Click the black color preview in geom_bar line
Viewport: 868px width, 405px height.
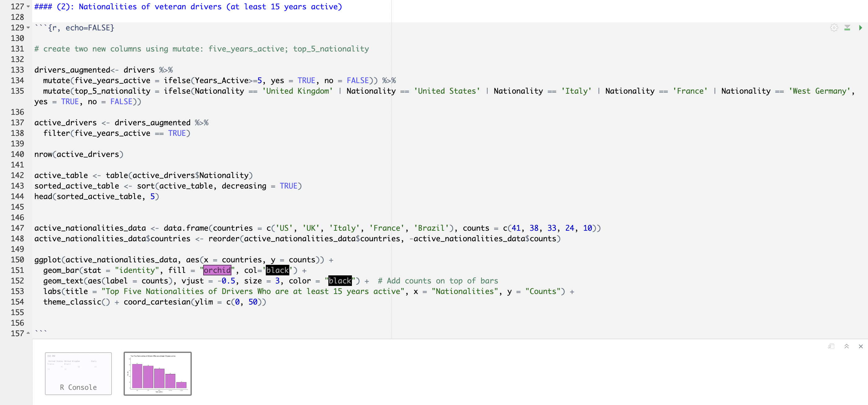point(277,270)
